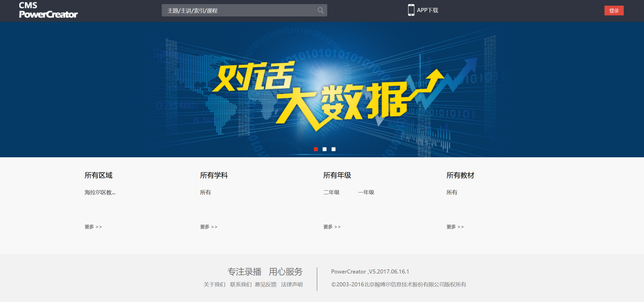Switch to the second banner slide dot
Screen dimensions: 644x302
324,149
